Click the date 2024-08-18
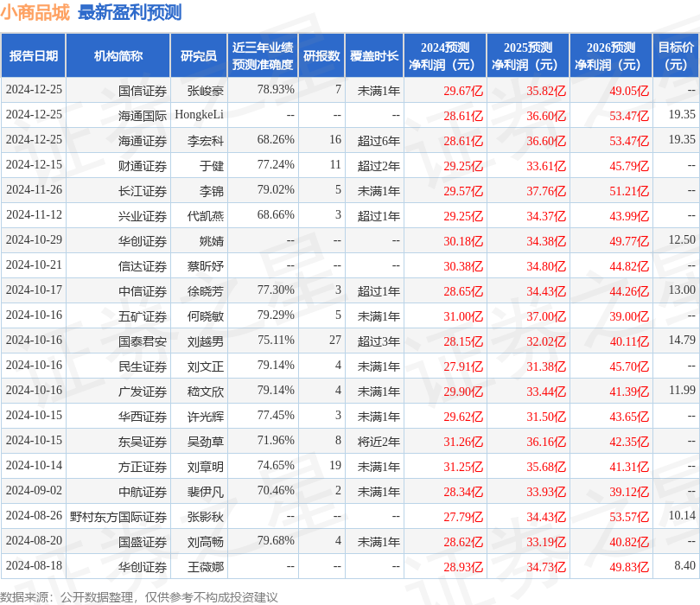Viewport: 700px width, 605px height. 34,566
